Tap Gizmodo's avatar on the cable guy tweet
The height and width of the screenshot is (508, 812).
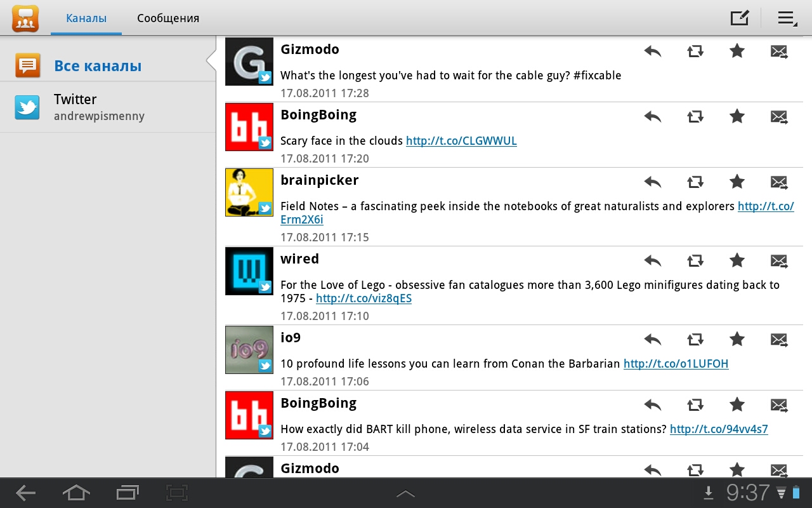(249, 62)
